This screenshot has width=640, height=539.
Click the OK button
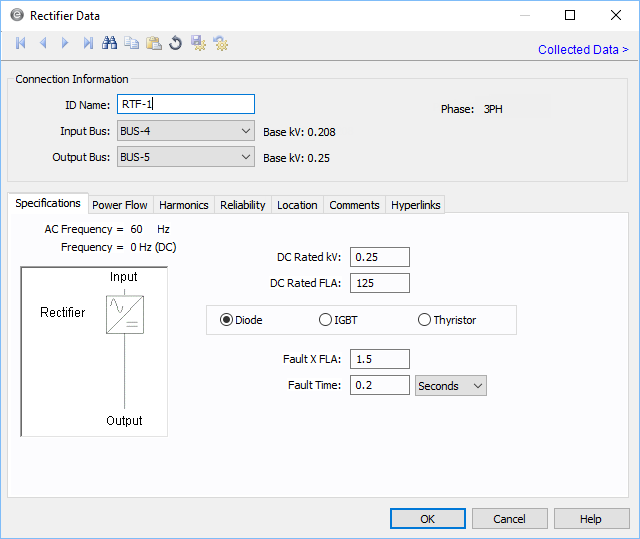coord(427,519)
